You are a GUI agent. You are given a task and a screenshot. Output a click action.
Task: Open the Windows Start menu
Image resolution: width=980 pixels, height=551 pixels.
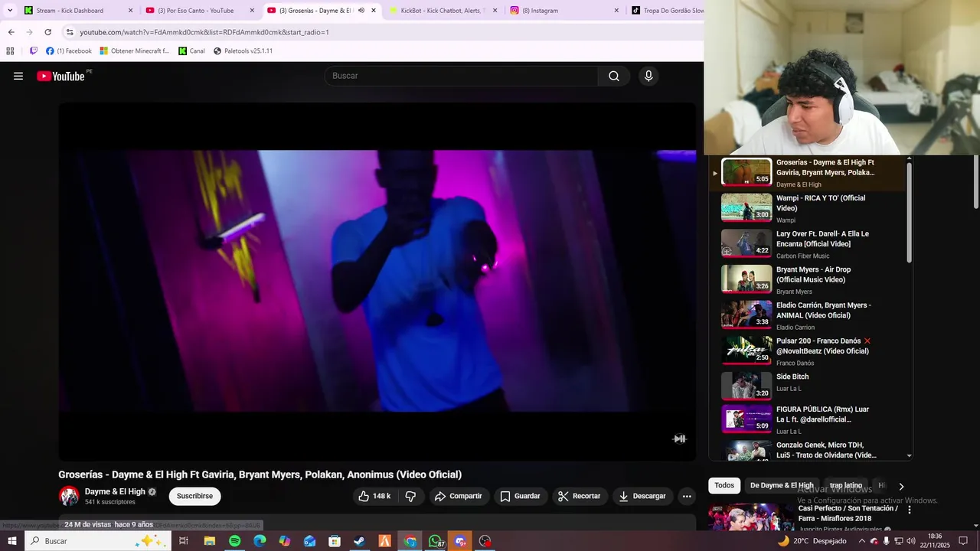pyautogui.click(x=11, y=541)
